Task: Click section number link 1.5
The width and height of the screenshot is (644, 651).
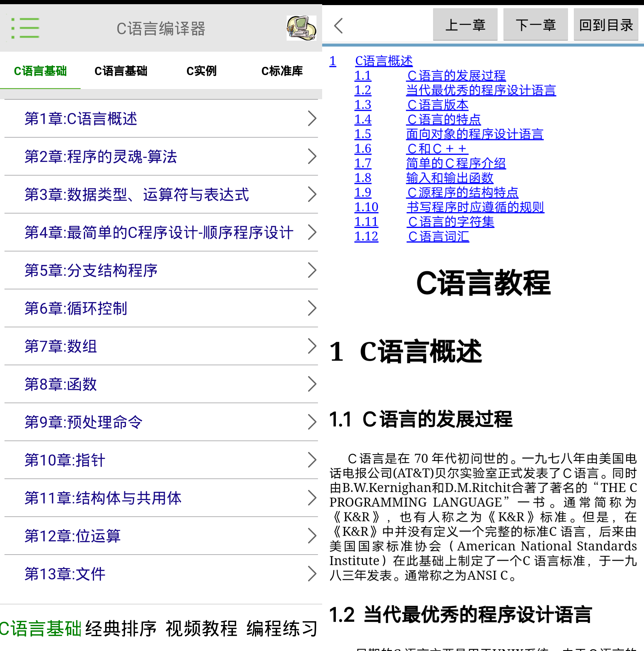Action: (x=363, y=134)
